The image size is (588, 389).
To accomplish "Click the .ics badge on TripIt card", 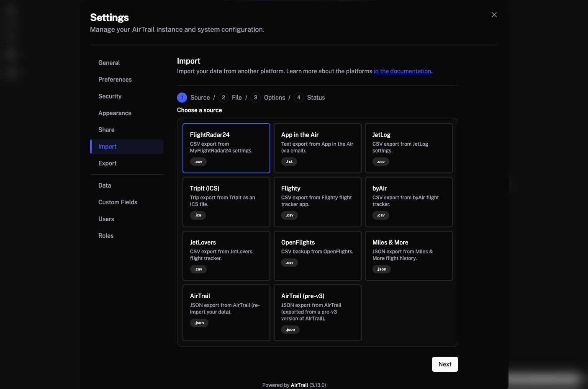I will click(198, 215).
